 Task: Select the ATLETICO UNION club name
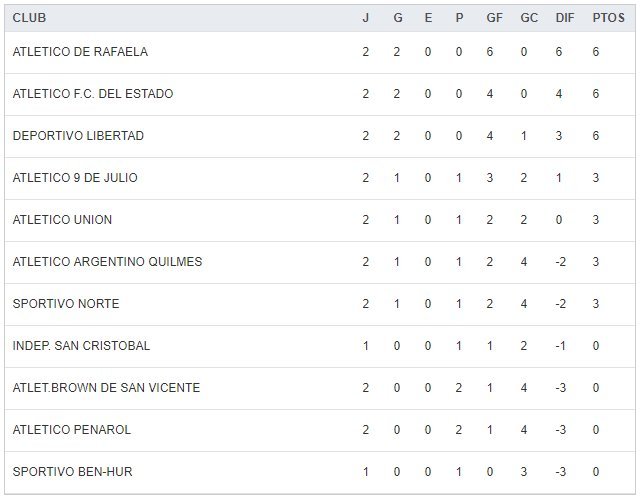point(62,220)
